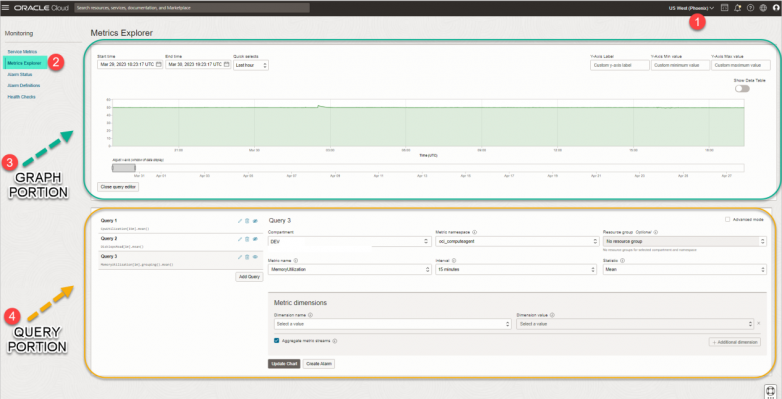The height and width of the screenshot is (399, 782).
Task: Remove dimension row with X icon
Action: point(759,324)
